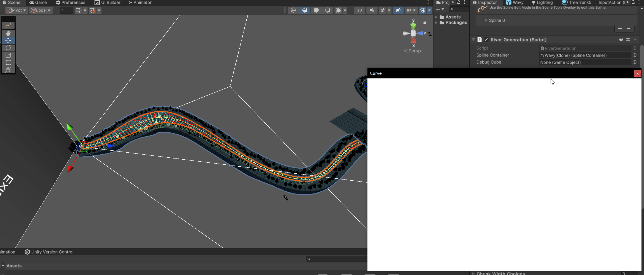The width and height of the screenshot is (644, 275).
Task: Remove spline with minus button
Action: 629,29
